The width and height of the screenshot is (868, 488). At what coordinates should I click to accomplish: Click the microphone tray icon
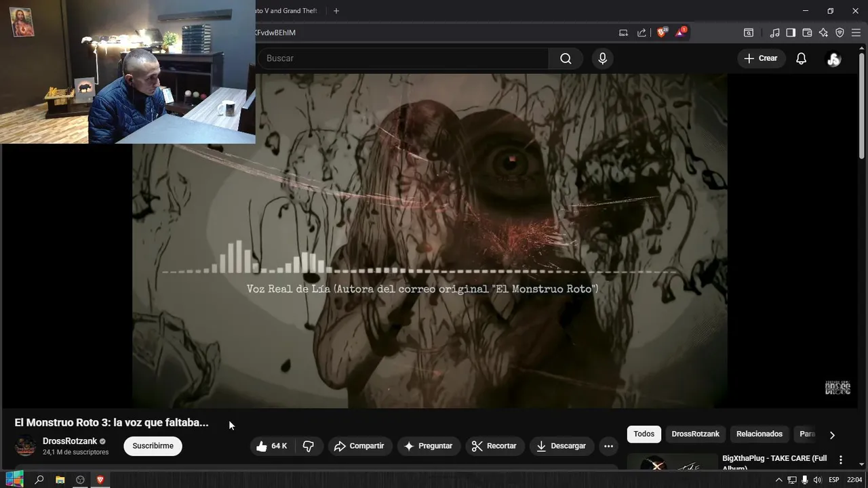pos(804,480)
